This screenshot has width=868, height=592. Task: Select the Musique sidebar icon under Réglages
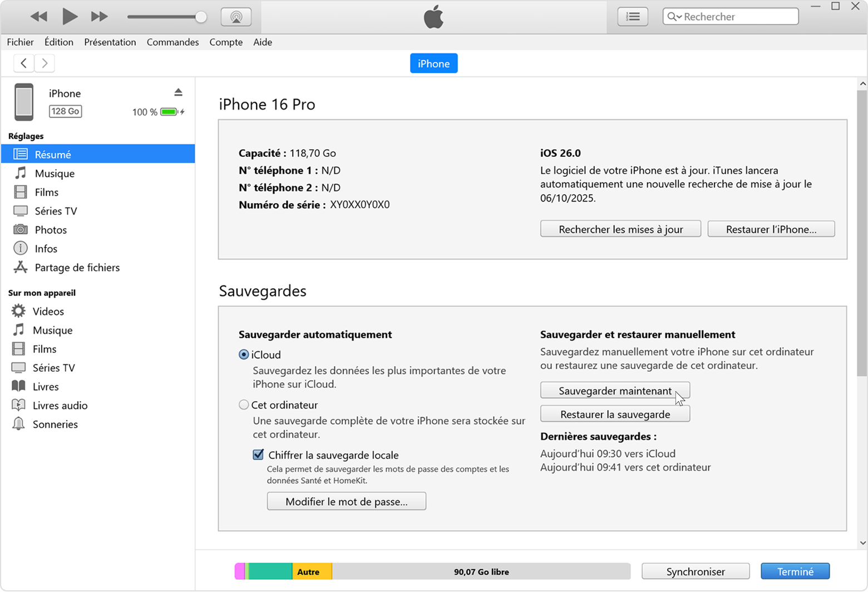pos(21,173)
